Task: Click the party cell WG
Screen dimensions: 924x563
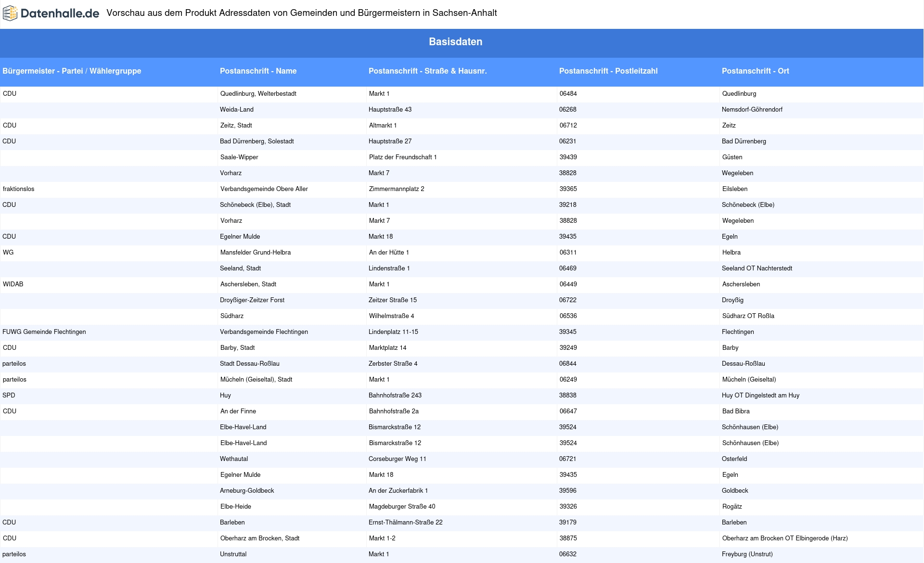Action: point(8,253)
